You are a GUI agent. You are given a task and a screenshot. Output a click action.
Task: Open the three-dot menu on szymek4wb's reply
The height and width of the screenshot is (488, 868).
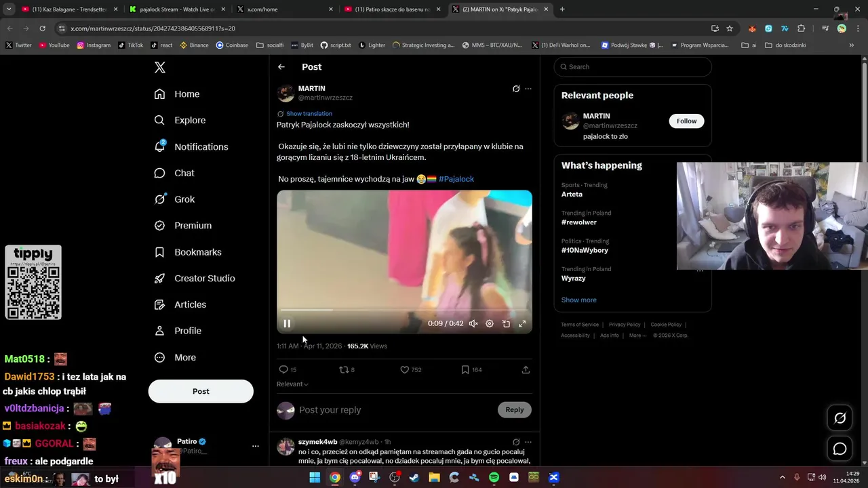(x=528, y=442)
